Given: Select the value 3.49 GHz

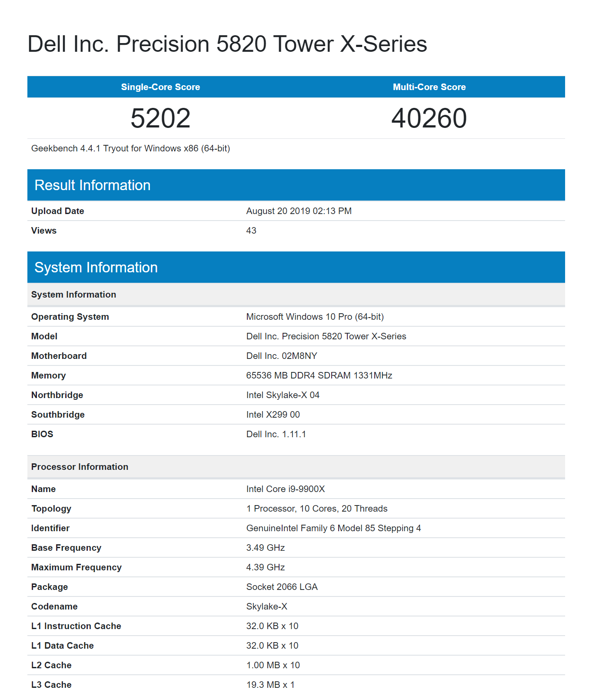Looking at the screenshot, I should [266, 548].
